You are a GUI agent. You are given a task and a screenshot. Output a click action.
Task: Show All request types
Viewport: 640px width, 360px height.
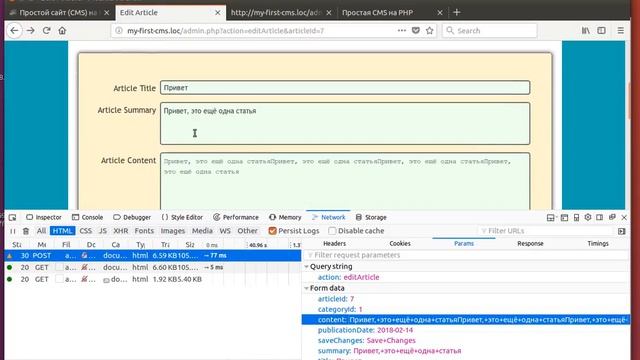pos(41,231)
